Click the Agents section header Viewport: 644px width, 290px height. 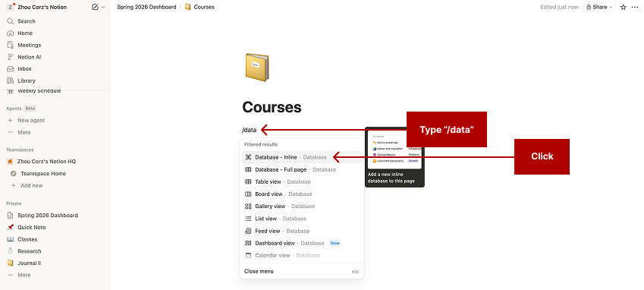[14, 109]
